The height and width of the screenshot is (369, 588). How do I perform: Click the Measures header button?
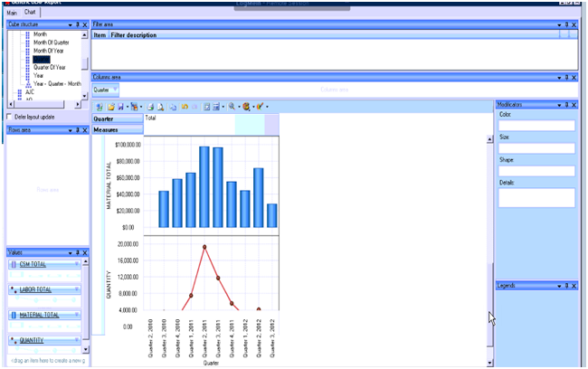[118, 129]
